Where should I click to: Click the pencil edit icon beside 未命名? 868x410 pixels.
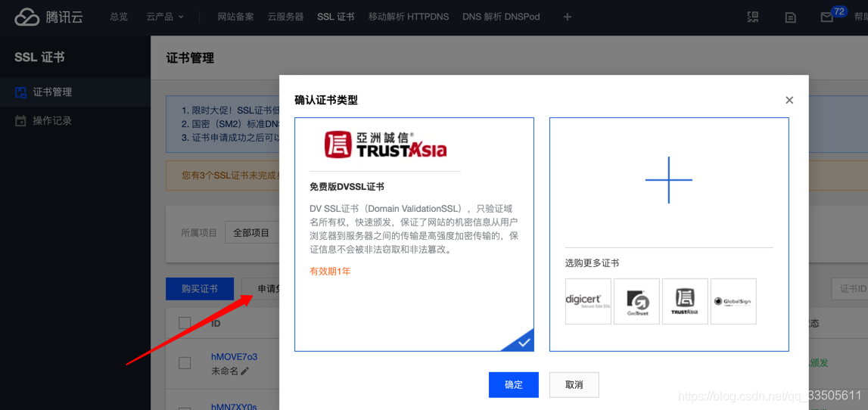(x=244, y=371)
